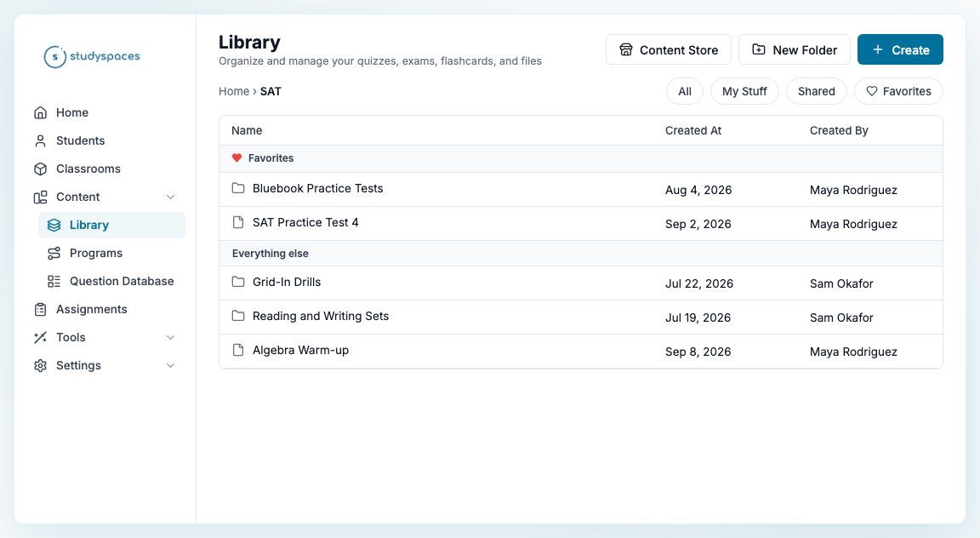This screenshot has width=980, height=538.
Task: Select the Shared filter pill
Action: [x=817, y=91]
